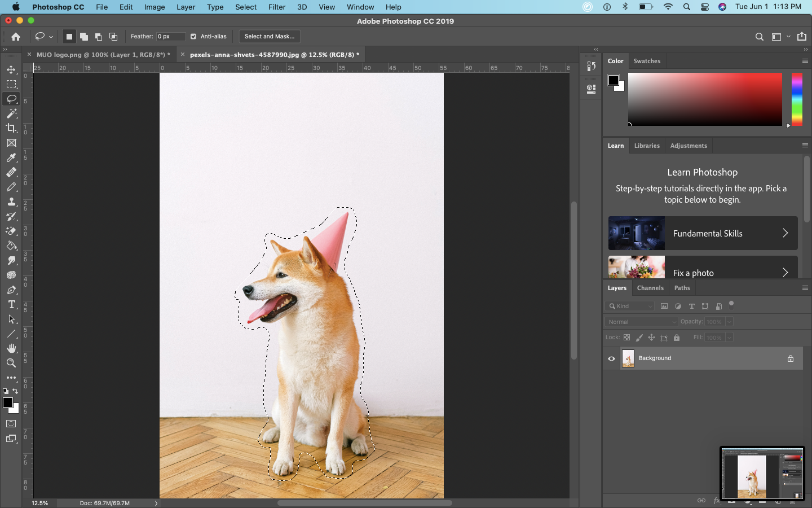Switch to the Channels tab
The height and width of the screenshot is (508, 812).
pyautogui.click(x=650, y=288)
